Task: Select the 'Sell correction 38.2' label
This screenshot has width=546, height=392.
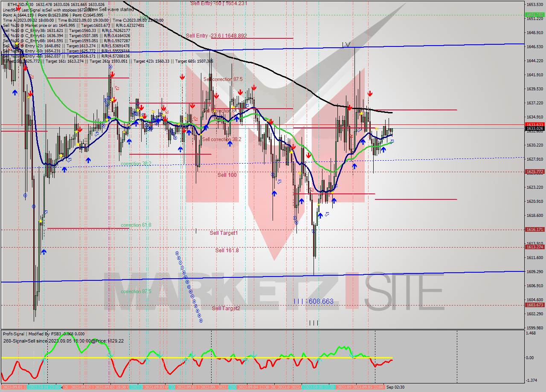Action: click(222, 139)
